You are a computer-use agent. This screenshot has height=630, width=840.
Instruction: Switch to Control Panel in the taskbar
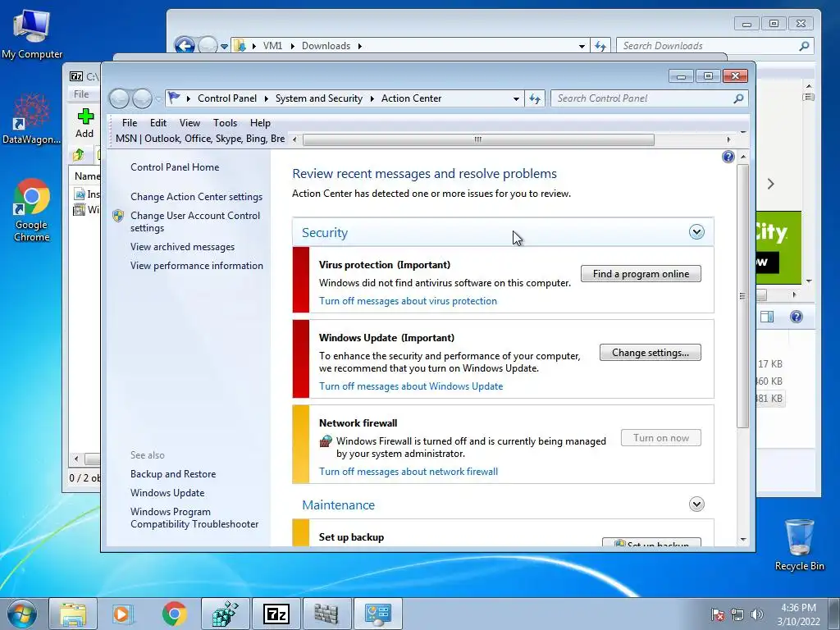tap(377, 614)
